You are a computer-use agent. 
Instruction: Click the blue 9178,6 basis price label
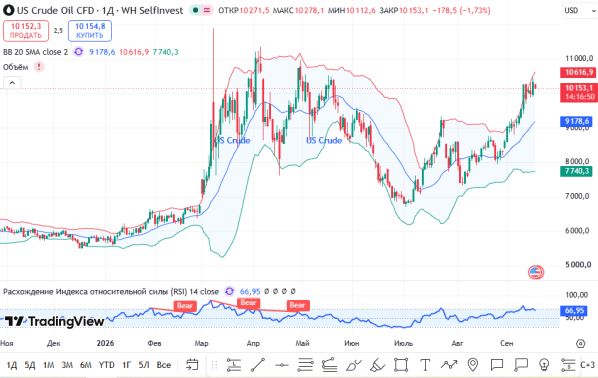click(x=577, y=121)
